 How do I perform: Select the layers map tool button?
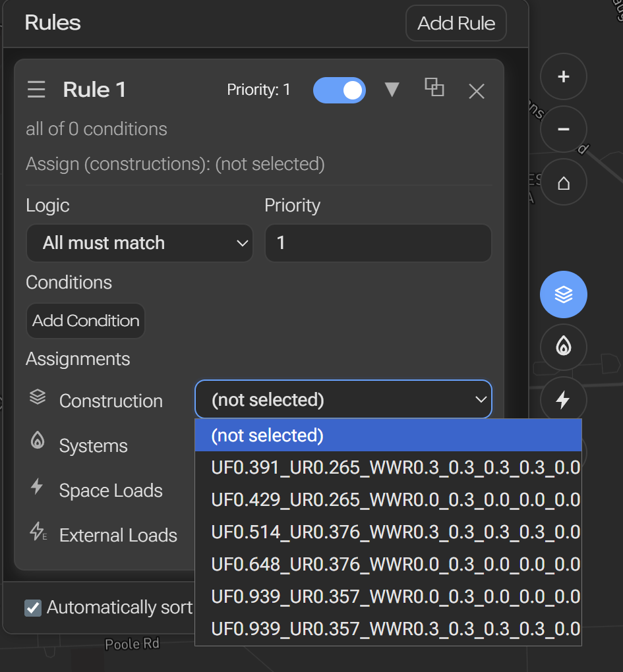[x=563, y=294]
